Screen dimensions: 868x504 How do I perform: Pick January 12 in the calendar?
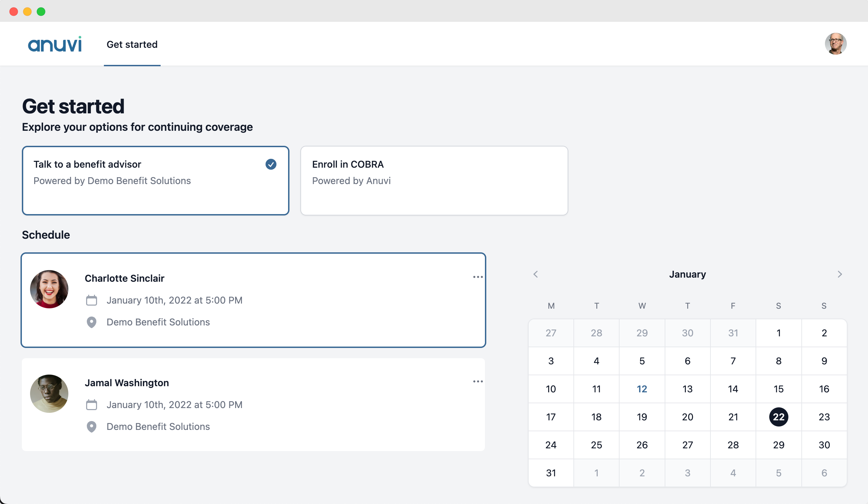click(x=642, y=389)
